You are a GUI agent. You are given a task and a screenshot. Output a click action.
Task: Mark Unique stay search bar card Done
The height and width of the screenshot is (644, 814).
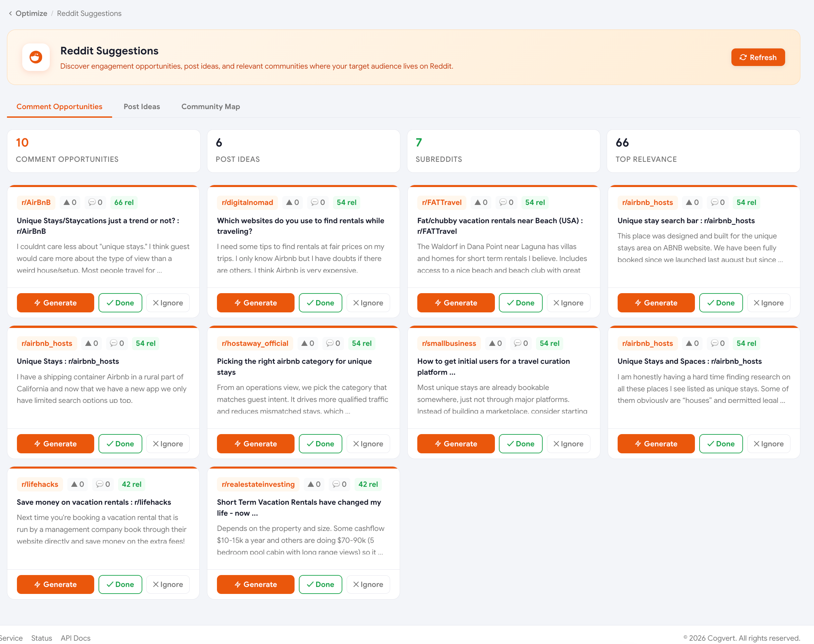[x=721, y=303]
